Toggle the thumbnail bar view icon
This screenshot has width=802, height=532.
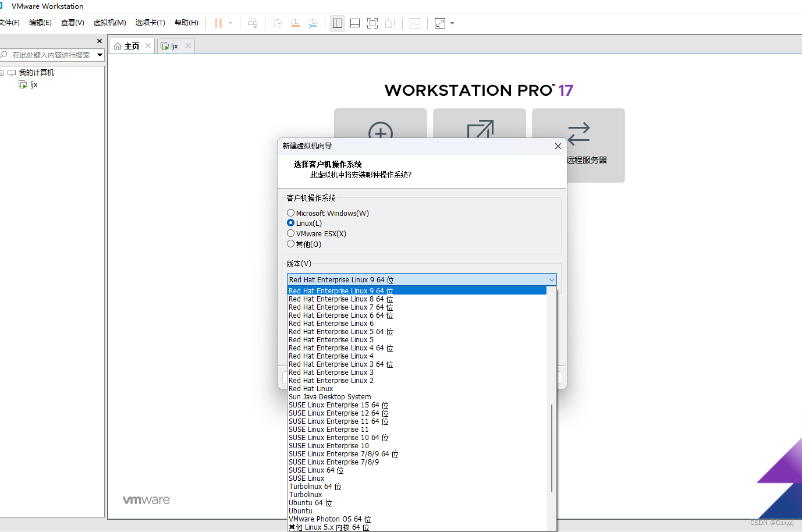click(355, 23)
